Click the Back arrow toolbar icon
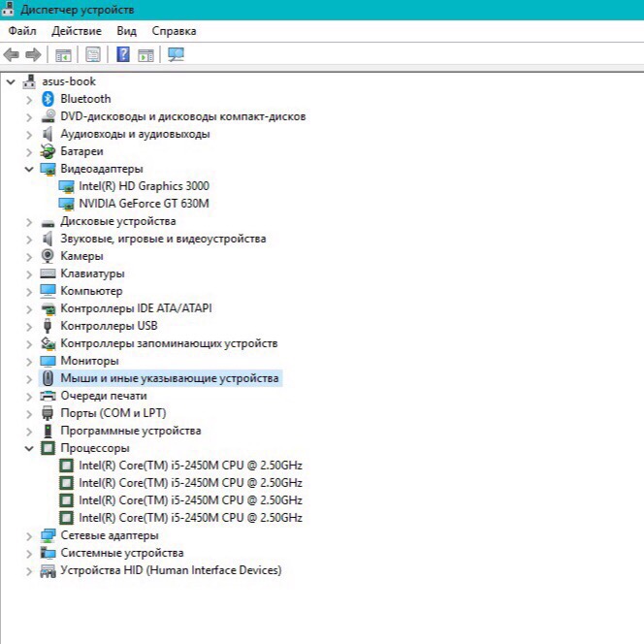 [12, 54]
